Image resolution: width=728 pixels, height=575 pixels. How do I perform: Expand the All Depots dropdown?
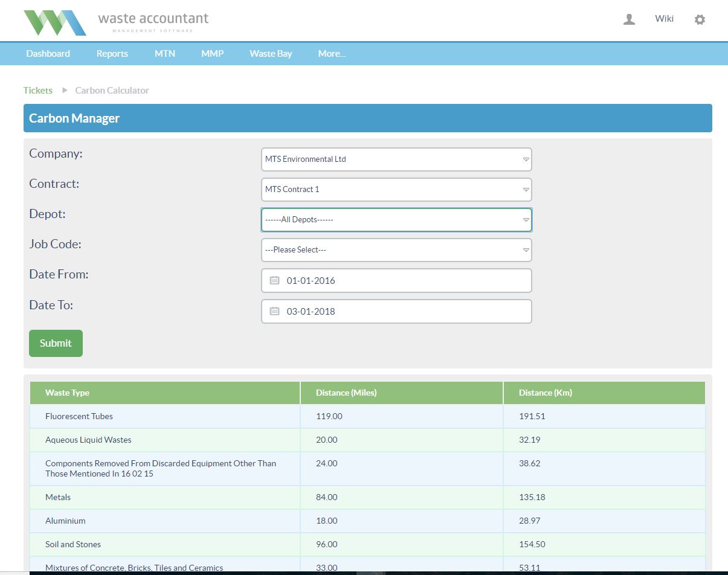[x=396, y=220]
